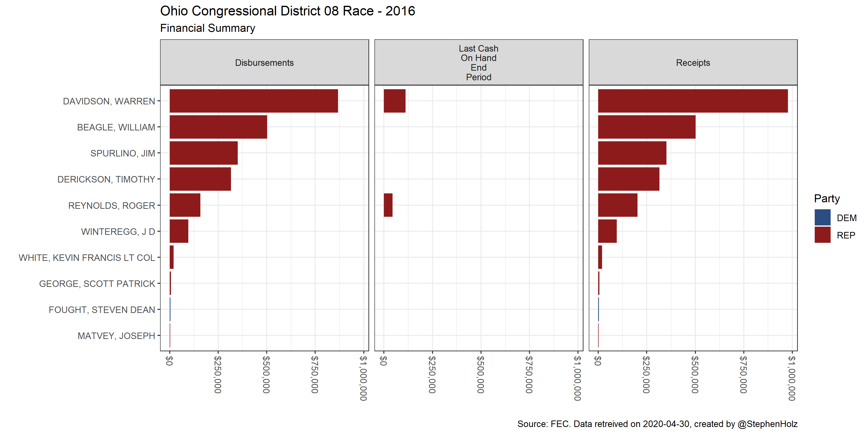Click the MATVEY, JOSEPH axis label

point(116,336)
